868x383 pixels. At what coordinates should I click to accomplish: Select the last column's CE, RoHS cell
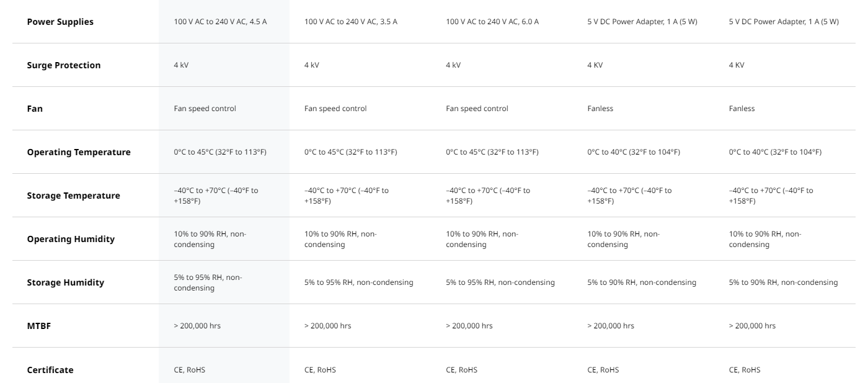(745, 370)
